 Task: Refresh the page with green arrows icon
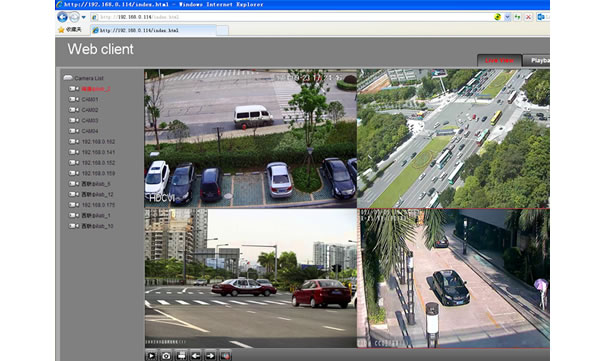pos(517,17)
